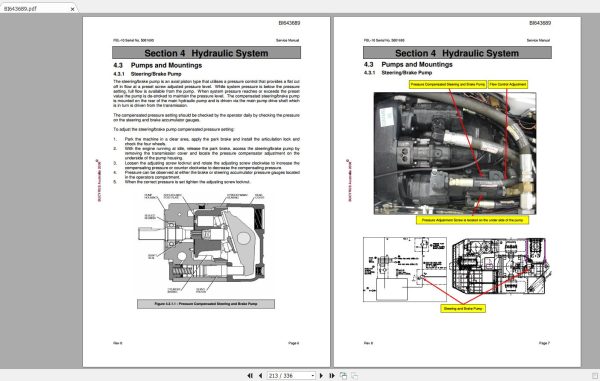The width and height of the screenshot is (600, 381).
Task: Click the Pressure Compensated Steering and Brake Pump label
Action: [448, 84]
